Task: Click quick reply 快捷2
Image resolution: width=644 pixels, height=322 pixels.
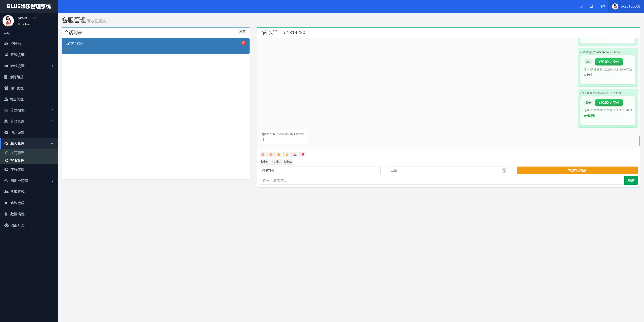Action: click(x=276, y=162)
